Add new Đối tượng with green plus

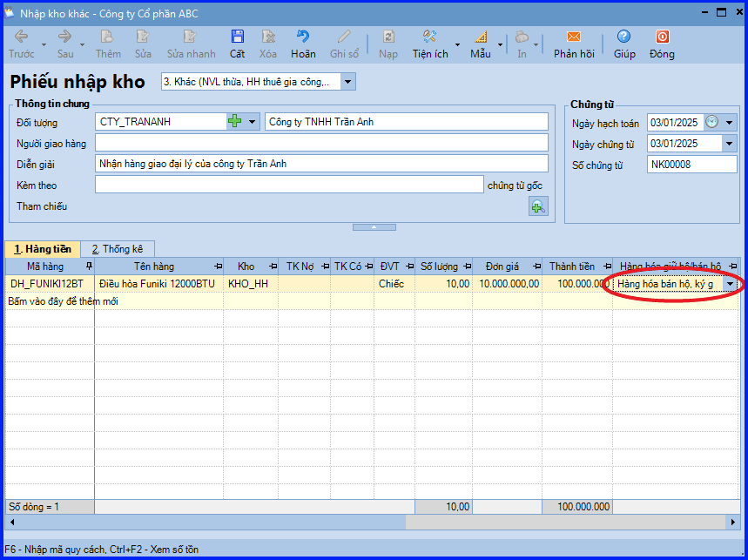point(234,121)
